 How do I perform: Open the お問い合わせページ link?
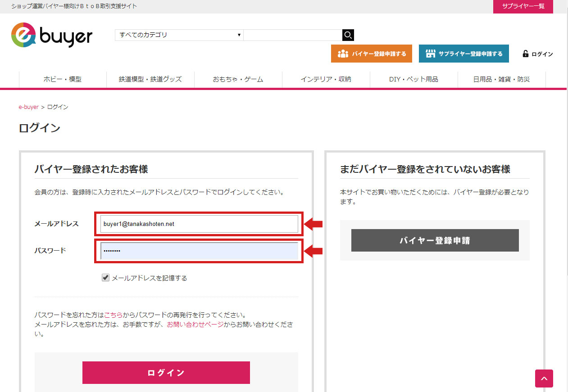pyautogui.click(x=195, y=324)
